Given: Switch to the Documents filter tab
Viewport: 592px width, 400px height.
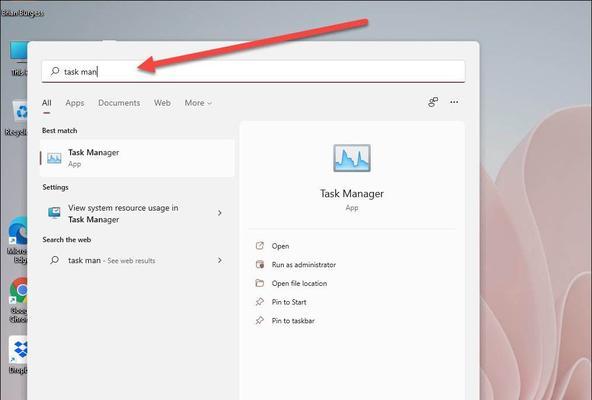Looking at the screenshot, I should pos(119,103).
